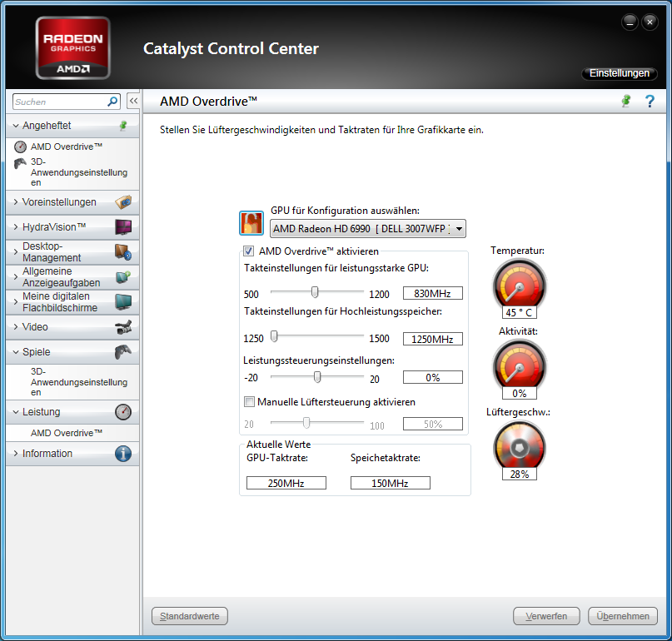
Task: Click the Übernehmen button
Action: point(623,616)
